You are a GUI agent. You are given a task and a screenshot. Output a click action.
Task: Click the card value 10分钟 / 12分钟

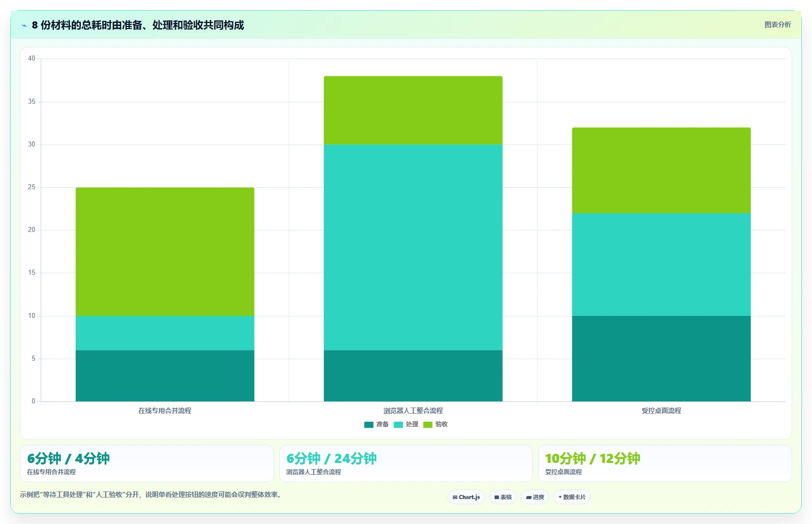pos(592,458)
